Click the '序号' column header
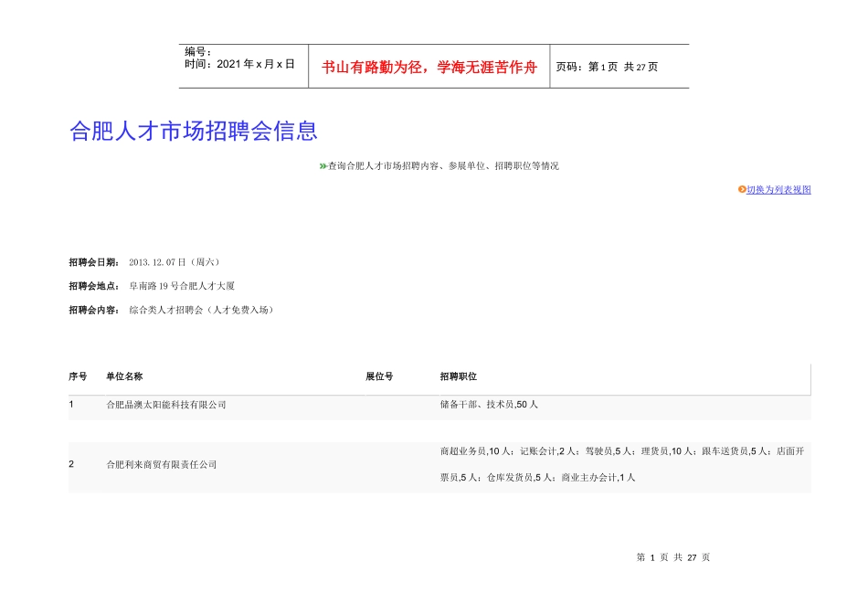The image size is (868, 614). point(78,376)
